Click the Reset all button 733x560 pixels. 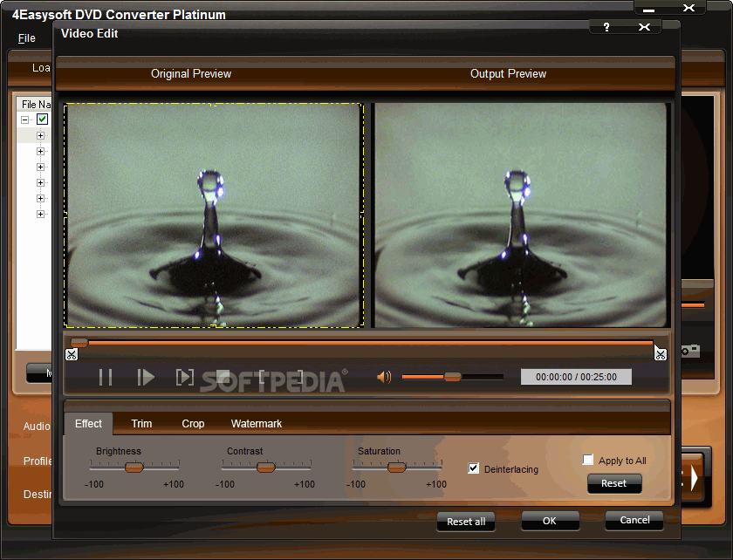coord(466,522)
